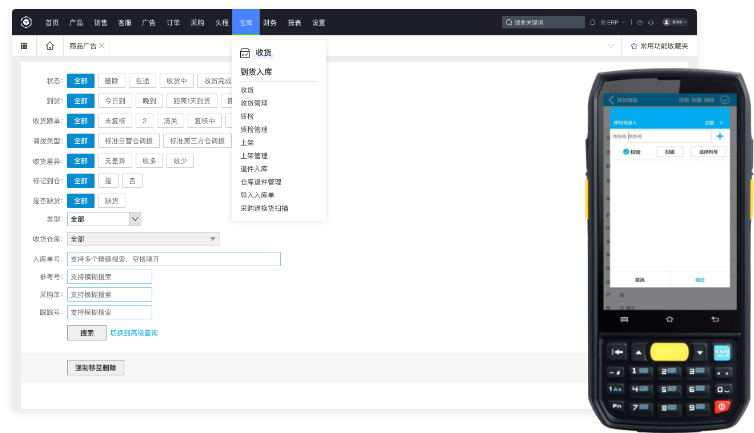Open the 常用功能收藏夹 star favorites
The image size is (754, 433).
[x=659, y=46]
